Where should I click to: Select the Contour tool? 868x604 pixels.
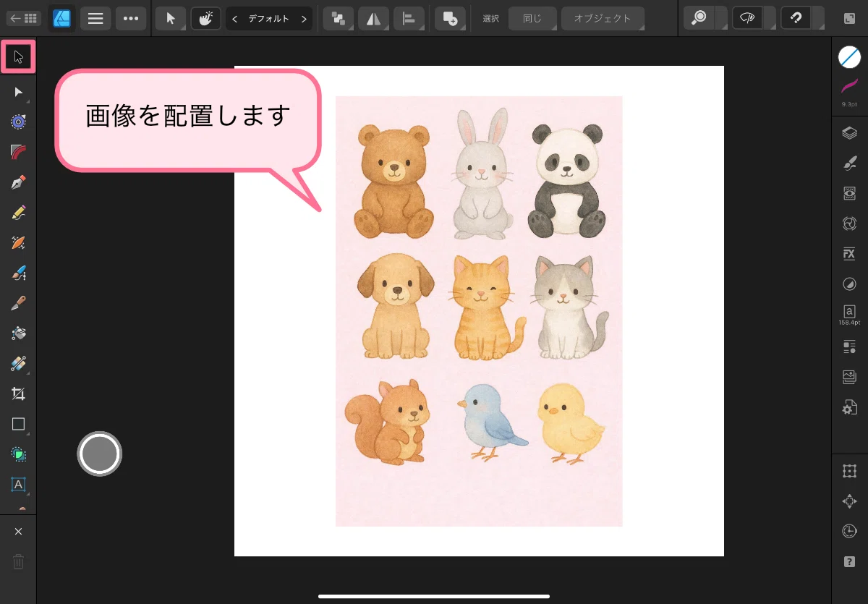pos(19,122)
